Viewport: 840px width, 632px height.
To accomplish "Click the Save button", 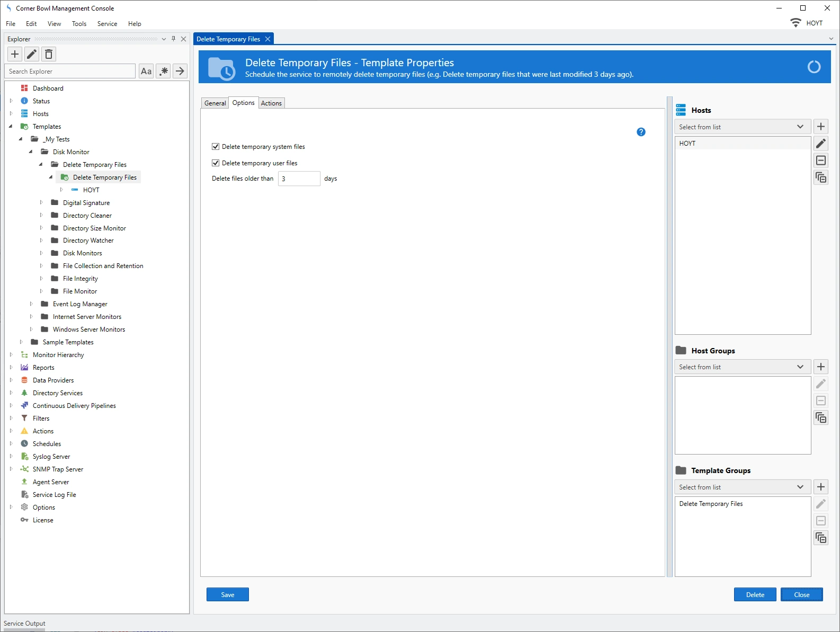I will tap(228, 594).
